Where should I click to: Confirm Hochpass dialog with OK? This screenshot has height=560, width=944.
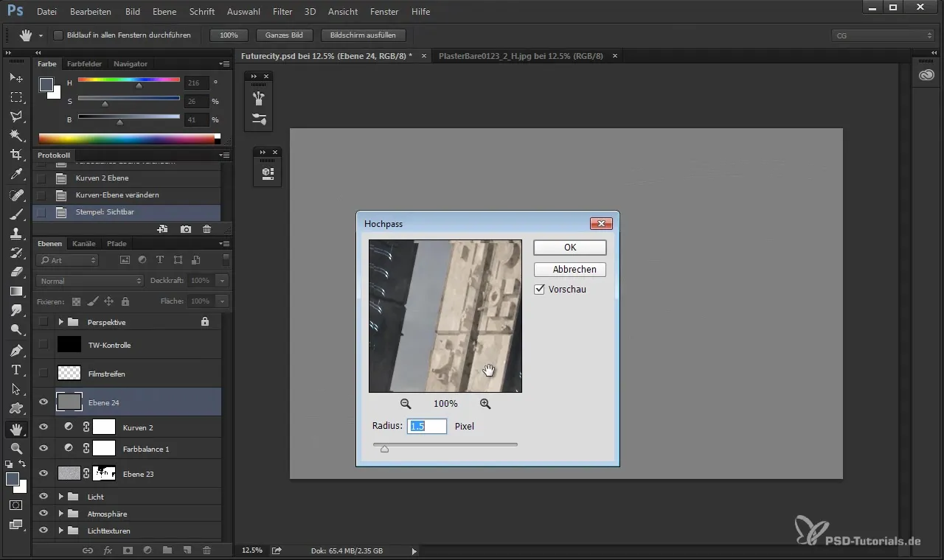point(570,248)
